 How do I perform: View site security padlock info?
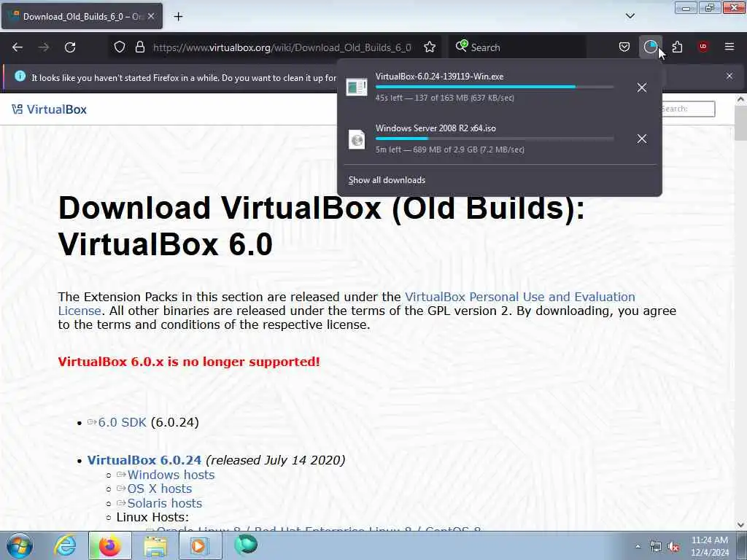pyautogui.click(x=139, y=47)
